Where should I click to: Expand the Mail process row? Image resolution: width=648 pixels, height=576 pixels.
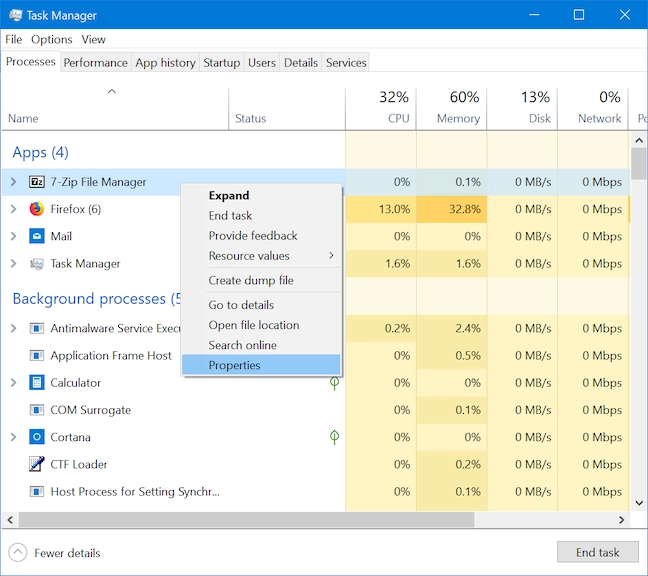(14, 236)
